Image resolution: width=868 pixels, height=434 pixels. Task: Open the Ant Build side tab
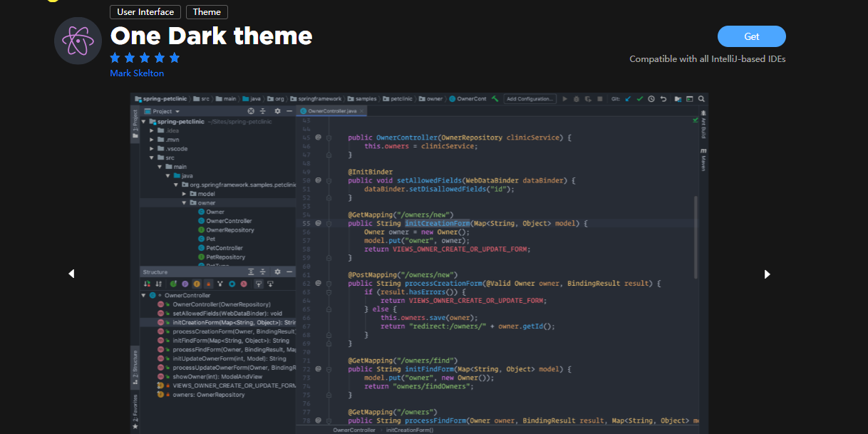click(703, 125)
